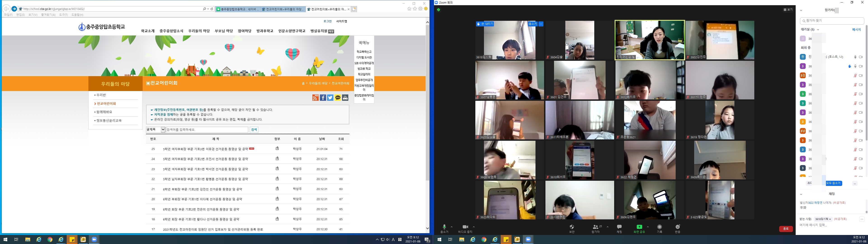Expand participants options arrow next to 참가자
The width and height of the screenshot is (868, 244).
click(x=608, y=227)
